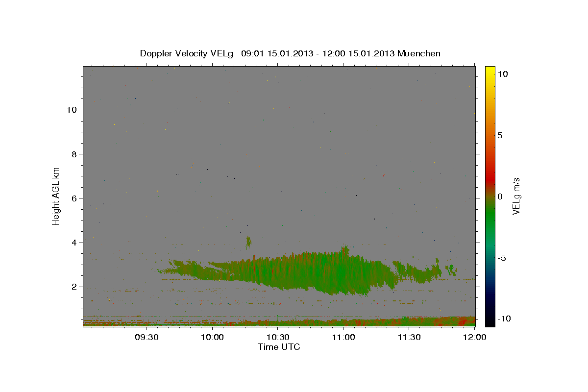Click the '10:00' time tick label
This screenshot has height=392, width=588.
212,337
